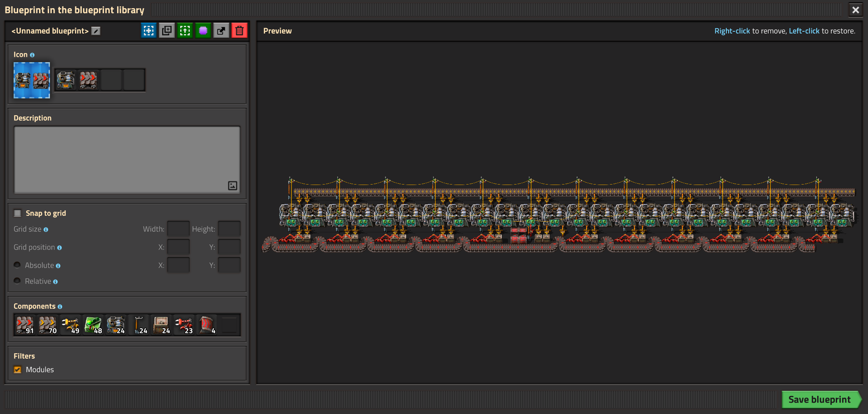Viewport: 868px width, 414px height.
Task: Click the yellow transport belt component (70)
Action: point(48,325)
